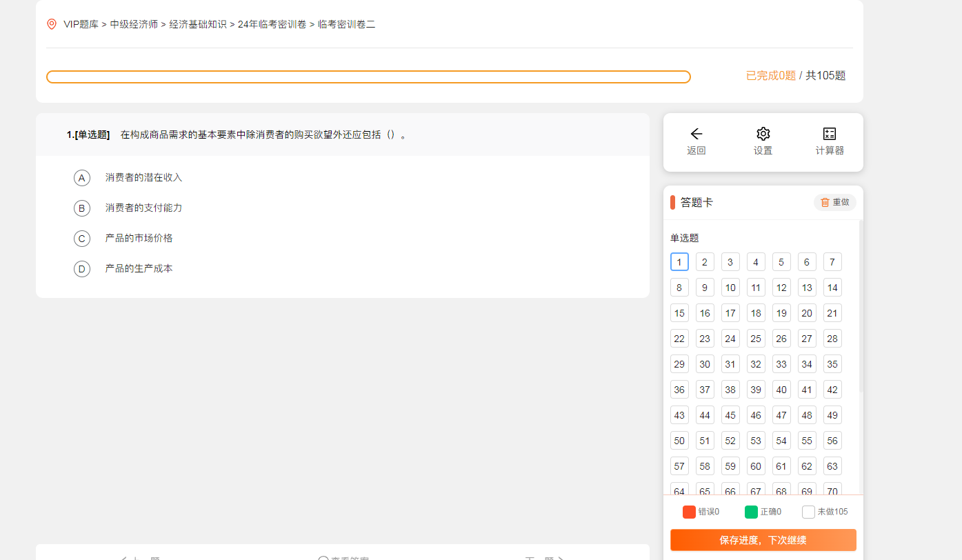Image resolution: width=962 pixels, height=560 pixels.
Task: Open the calculator tool icon
Action: tap(830, 134)
